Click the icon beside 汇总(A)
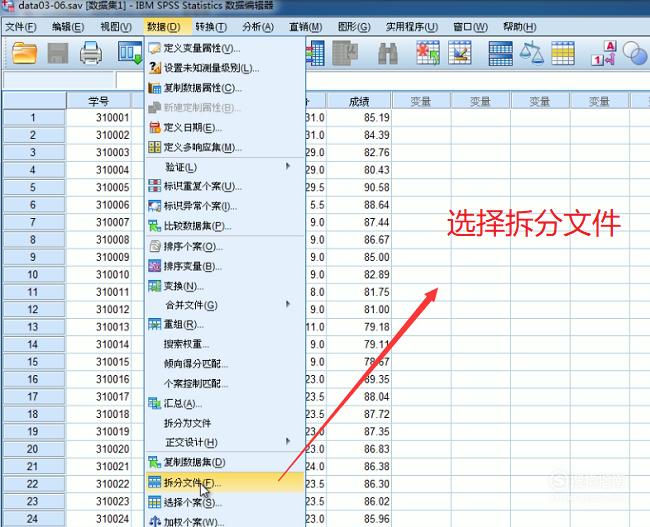 point(154,403)
